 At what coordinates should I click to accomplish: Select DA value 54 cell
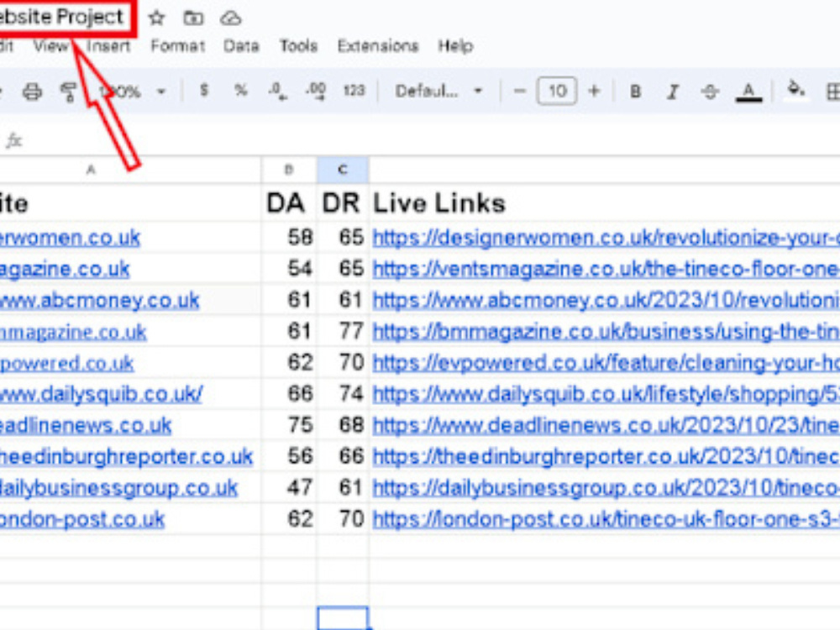pos(289,269)
